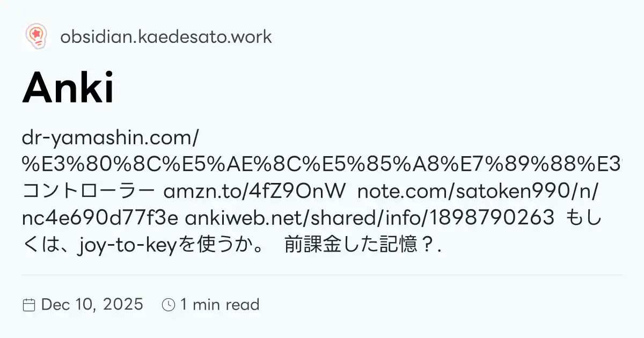Click the horizontal divider line above the date
Image resolution: width=644 pixels, height=338 pixels.
322,275
